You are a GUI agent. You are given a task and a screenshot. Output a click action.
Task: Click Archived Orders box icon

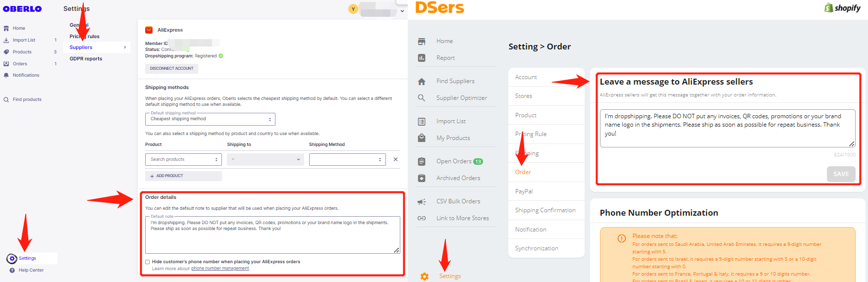[422, 178]
